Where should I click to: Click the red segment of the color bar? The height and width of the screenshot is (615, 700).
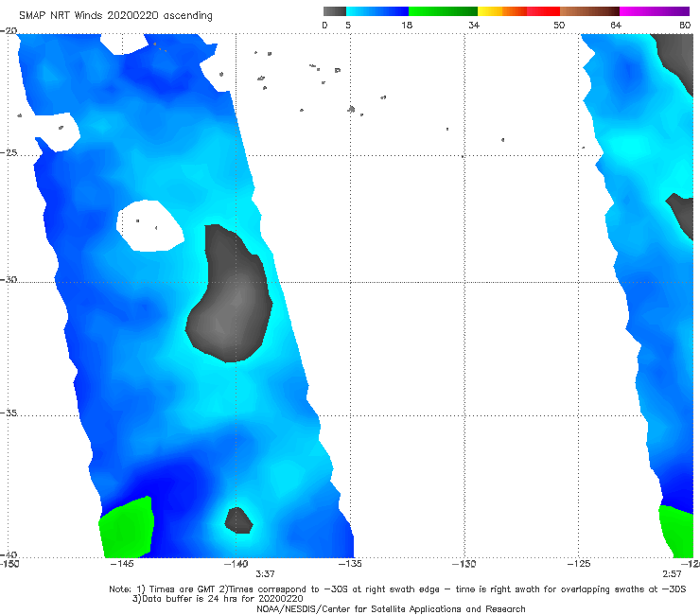pyautogui.click(x=543, y=11)
